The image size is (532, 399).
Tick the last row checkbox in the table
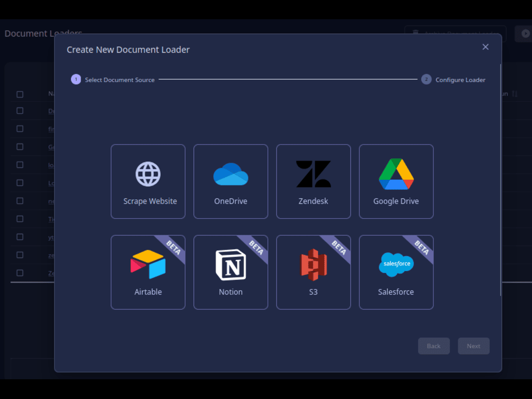(20, 273)
